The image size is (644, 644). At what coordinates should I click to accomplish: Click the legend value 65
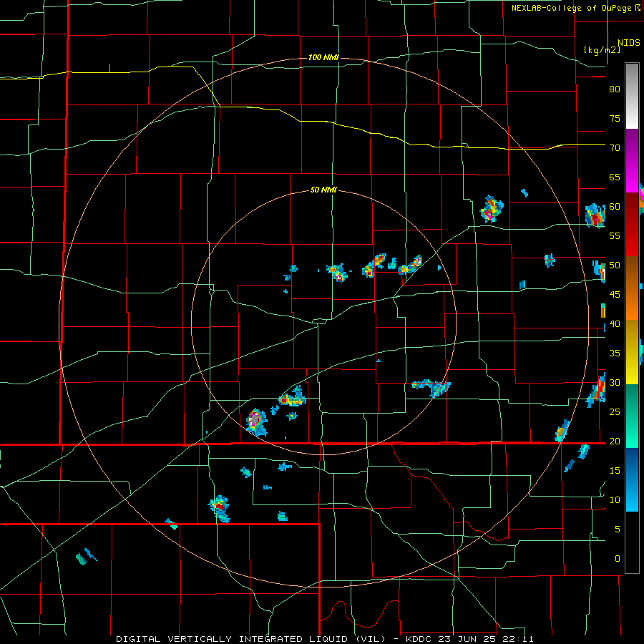[x=615, y=177]
